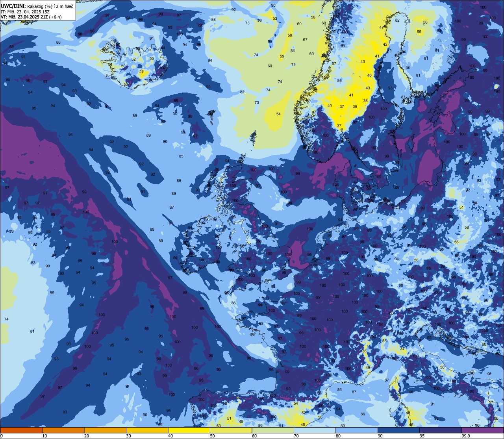This screenshot has width=504, height=439.
Task: Click the '83' humidity value on the map
Action: pos(33,263)
